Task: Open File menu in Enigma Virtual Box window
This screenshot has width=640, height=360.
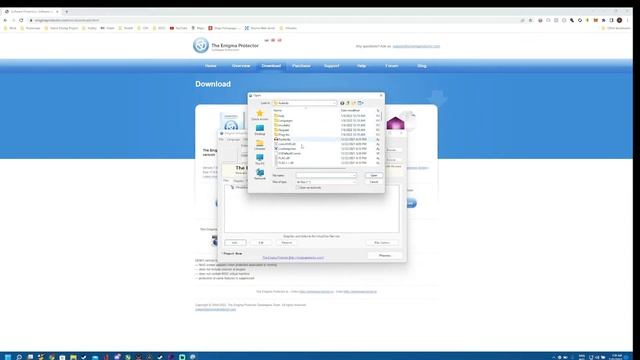Action: pyautogui.click(x=221, y=140)
